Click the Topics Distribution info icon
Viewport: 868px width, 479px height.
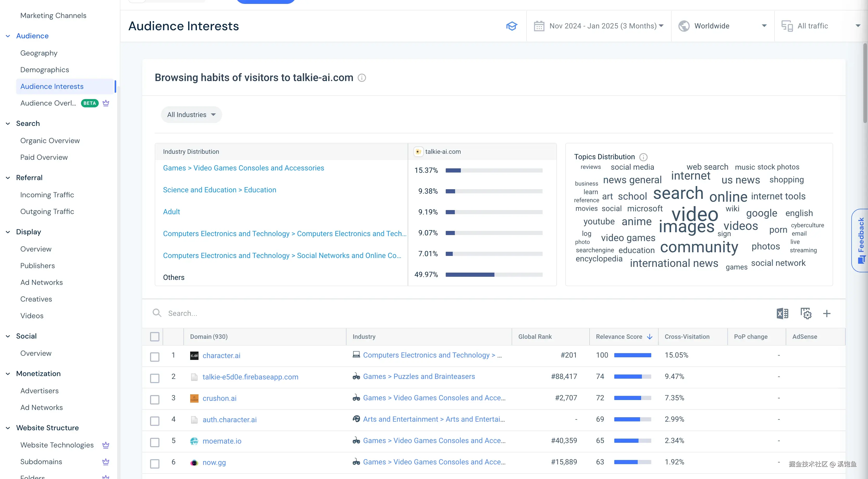pos(643,157)
